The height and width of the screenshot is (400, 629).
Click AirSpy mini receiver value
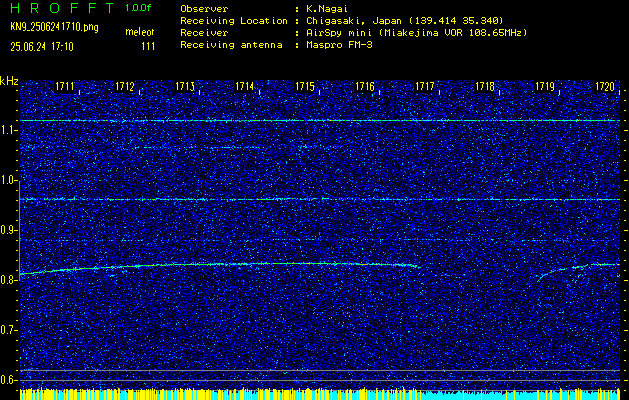point(416,33)
